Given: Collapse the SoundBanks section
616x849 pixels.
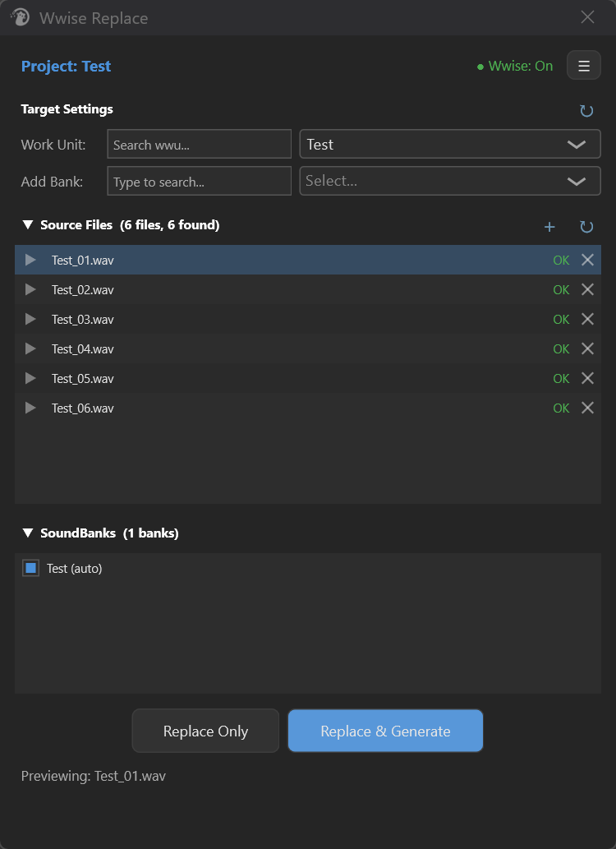Looking at the screenshot, I should (28, 533).
